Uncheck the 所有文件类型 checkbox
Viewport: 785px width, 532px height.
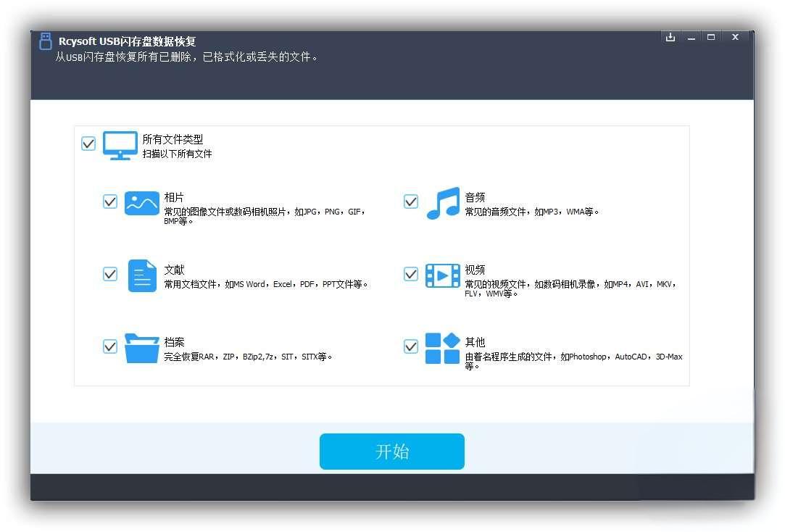tap(88, 144)
